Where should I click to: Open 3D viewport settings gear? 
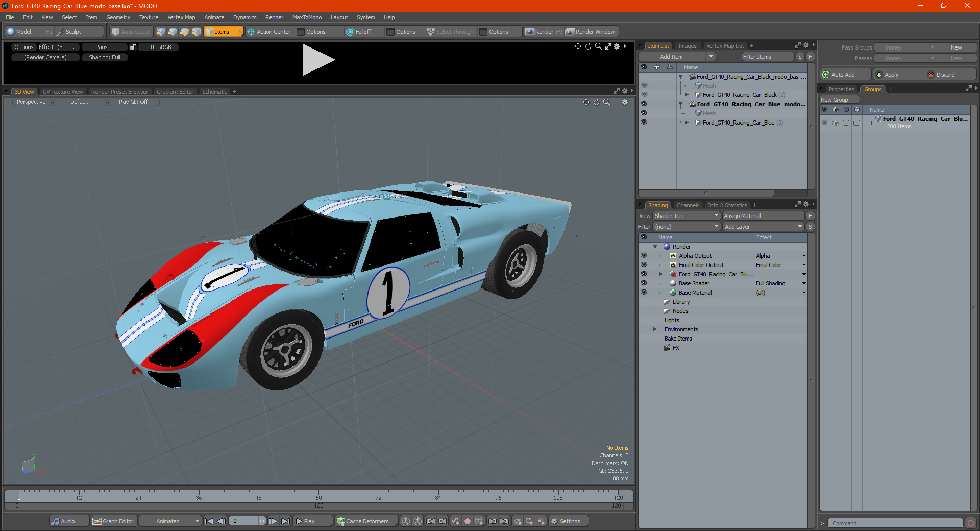pyautogui.click(x=625, y=102)
